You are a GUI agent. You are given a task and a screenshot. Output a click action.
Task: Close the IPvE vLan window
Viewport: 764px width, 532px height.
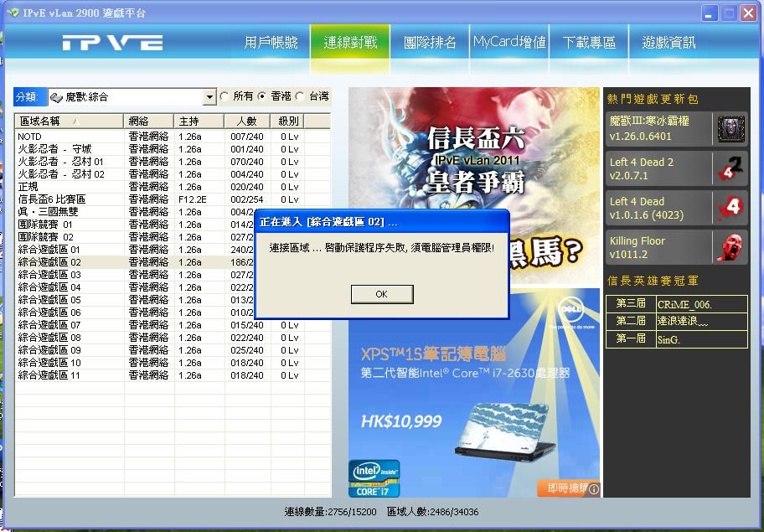pyautogui.click(x=748, y=13)
